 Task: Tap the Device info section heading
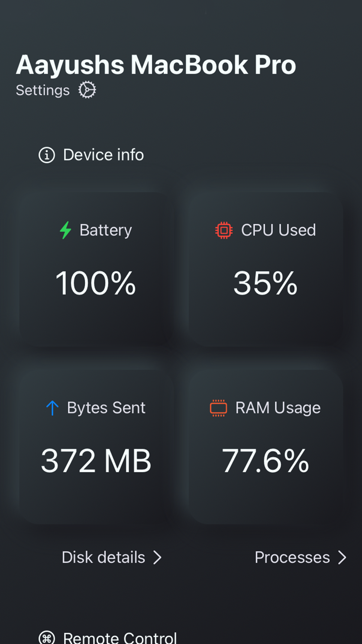[91, 155]
